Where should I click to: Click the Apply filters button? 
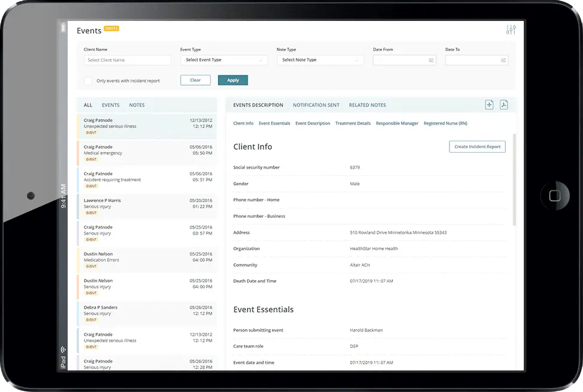pos(233,80)
